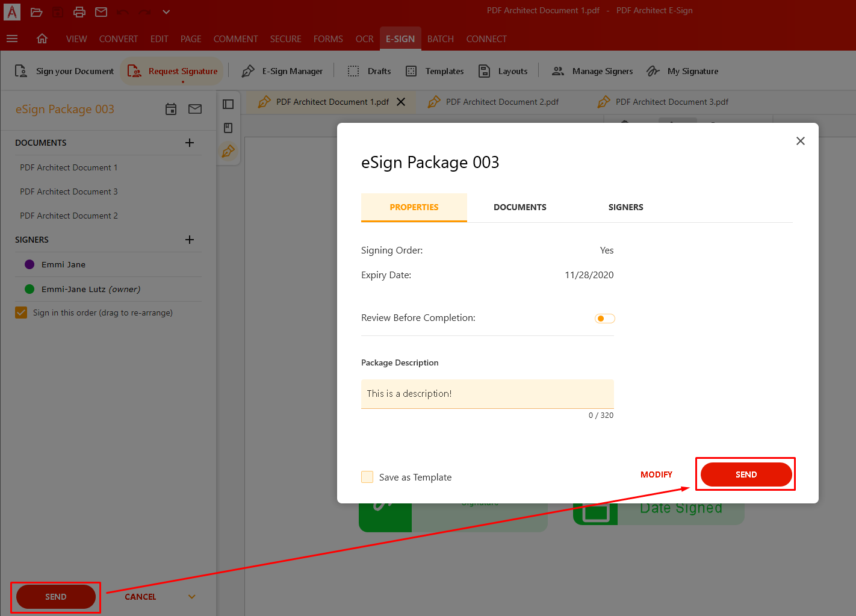Open the COMMENT ribbon tab

(x=235, y=39)
